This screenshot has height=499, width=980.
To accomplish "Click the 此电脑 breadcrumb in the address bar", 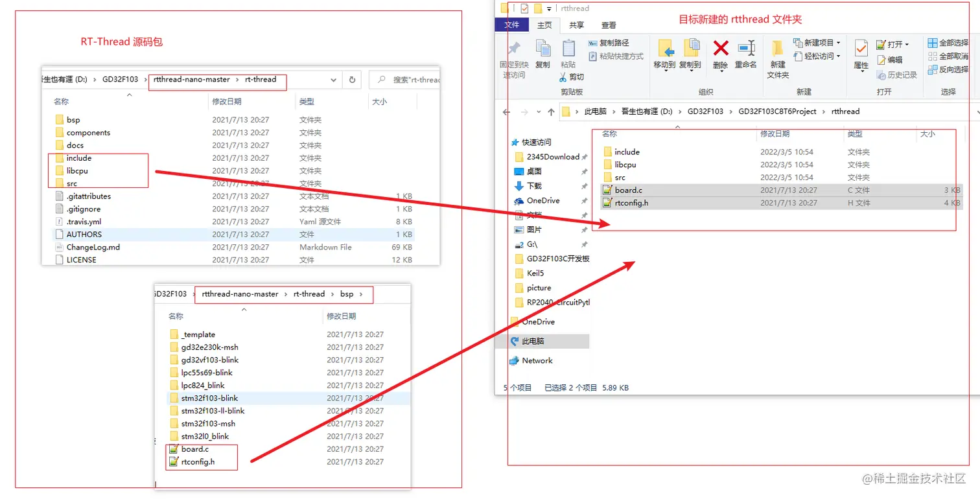I will 595,111.
